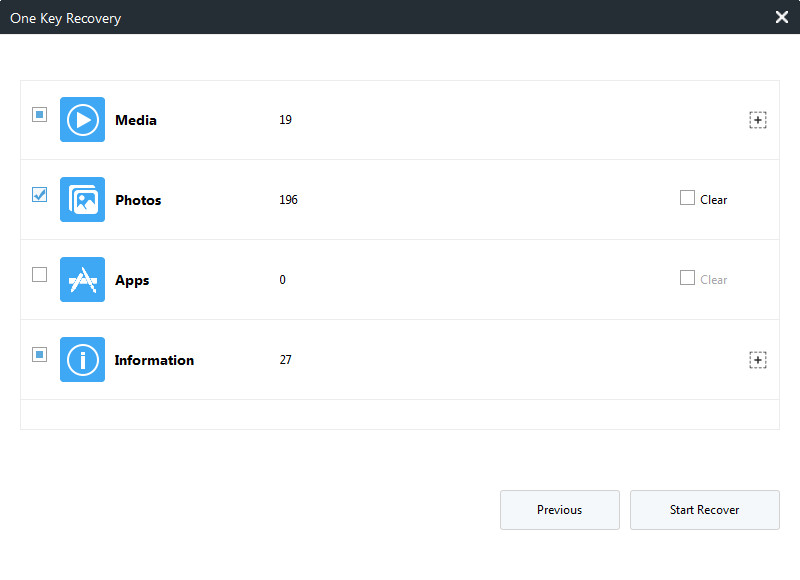This screenshot has height=580, width=800.
Task: Expand the Information row plus icon
Action: pos(758,360)
